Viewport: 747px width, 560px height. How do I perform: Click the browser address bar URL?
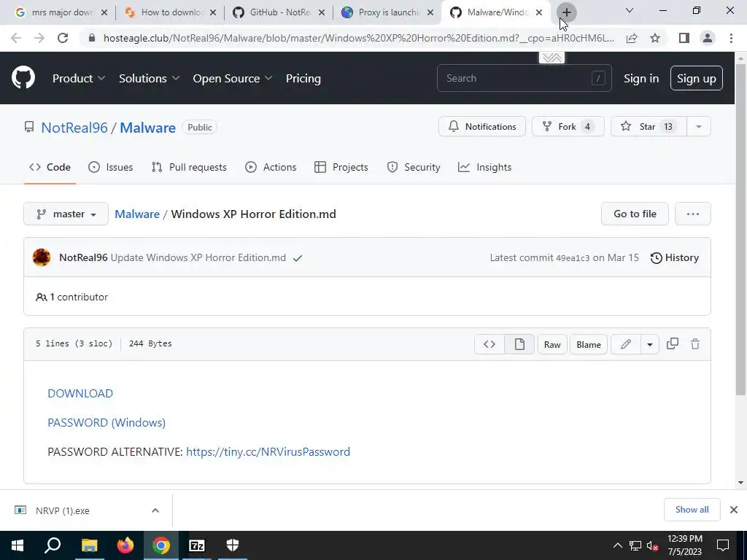point(359,38)
